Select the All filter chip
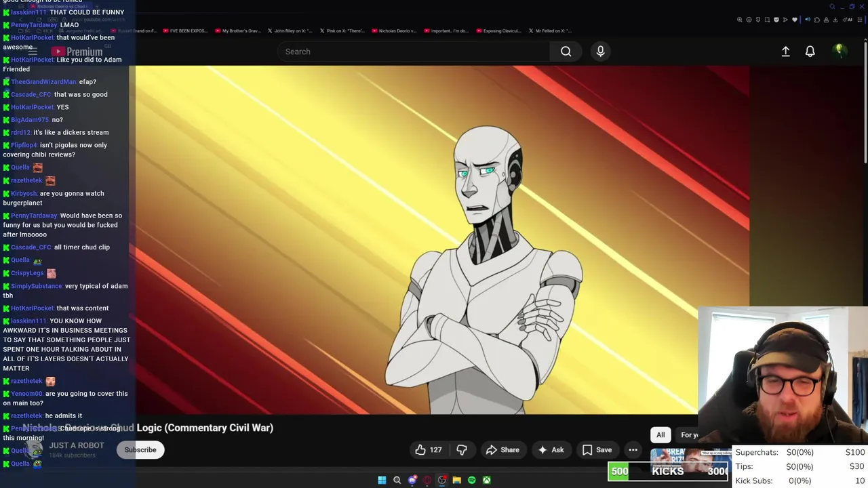This screenshot has width=868, height=488. coord(660,435)
